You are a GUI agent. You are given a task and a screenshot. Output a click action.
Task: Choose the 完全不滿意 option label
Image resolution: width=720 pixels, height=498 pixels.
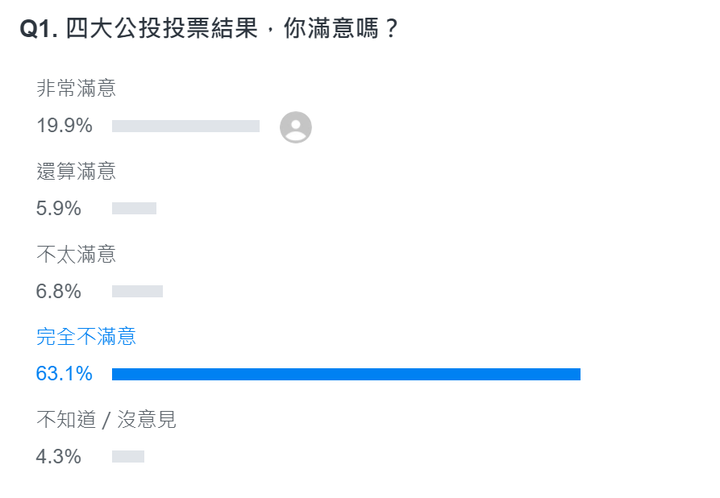pyautogui.click(x=86, y=336)
